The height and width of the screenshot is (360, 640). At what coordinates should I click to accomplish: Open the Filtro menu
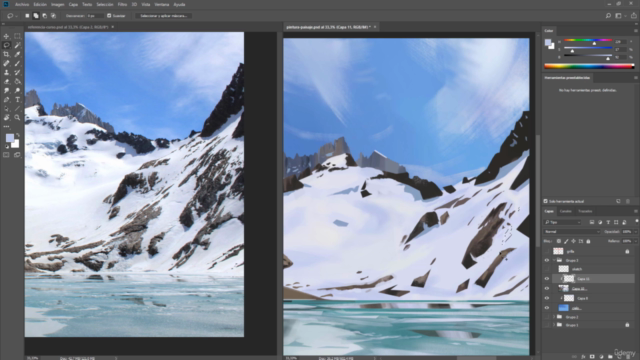click(122, 4)
